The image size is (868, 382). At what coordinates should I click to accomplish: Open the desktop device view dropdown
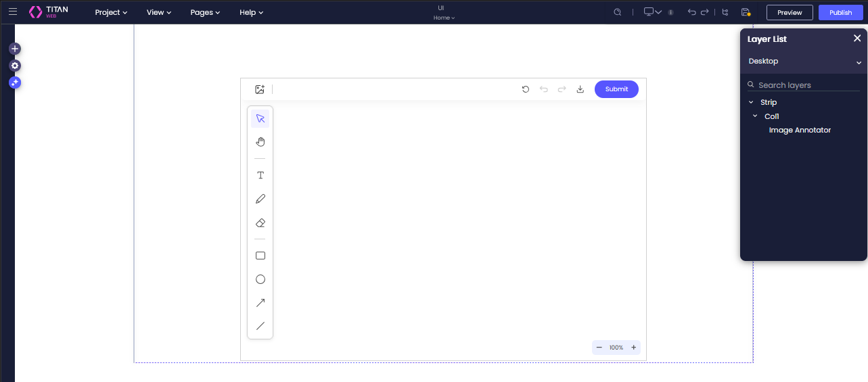coord(652,12)
